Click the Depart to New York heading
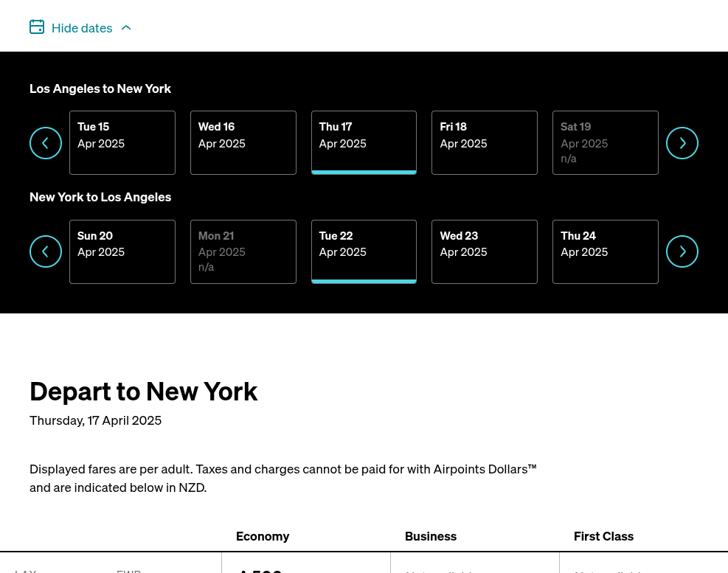The width and height of the screenshot is (728, 573). [144, 392]
